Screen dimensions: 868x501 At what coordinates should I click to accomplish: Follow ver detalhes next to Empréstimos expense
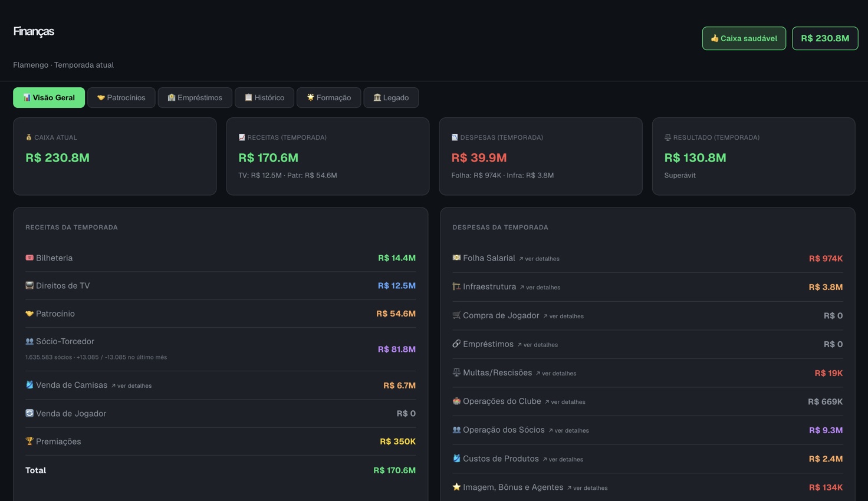[x=538, y=345]
